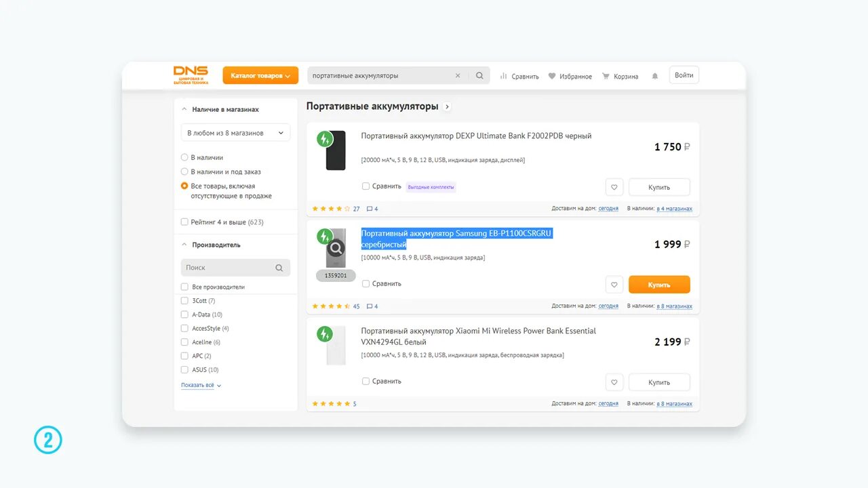
Task: Open Samsung product comments icon
Action: point(372,306)
